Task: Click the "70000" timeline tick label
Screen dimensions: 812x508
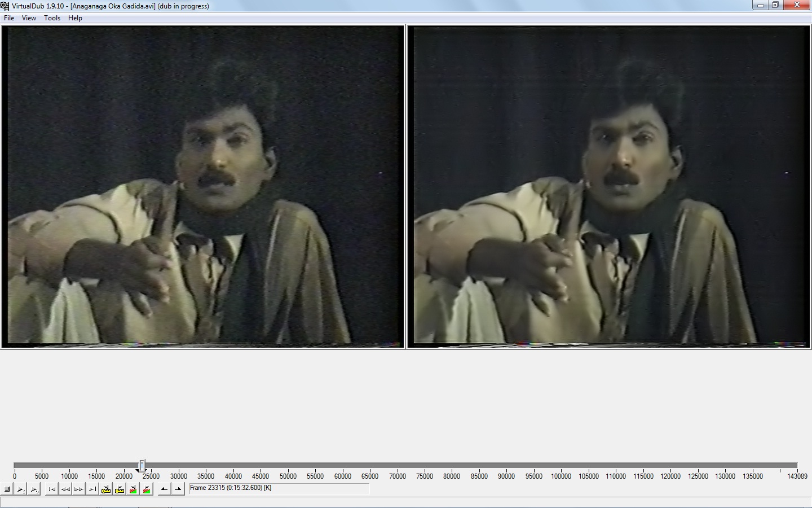Action: click(x=398, y=476)
